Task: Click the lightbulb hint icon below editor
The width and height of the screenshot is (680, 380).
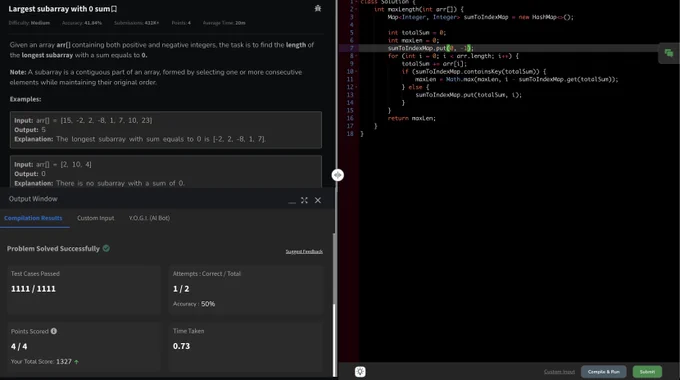Action: (360, 372)
